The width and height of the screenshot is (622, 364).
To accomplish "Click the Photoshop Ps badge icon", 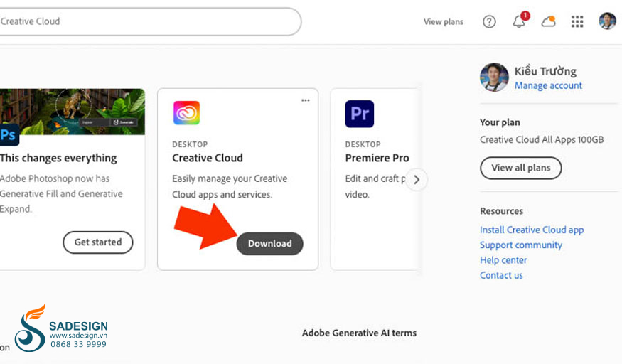I will [x=9, y=135].
